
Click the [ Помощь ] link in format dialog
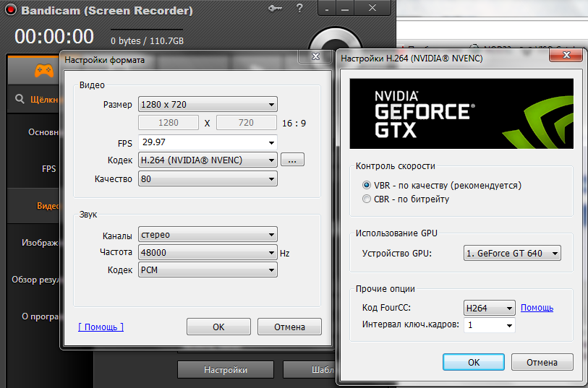pos(101,327)
